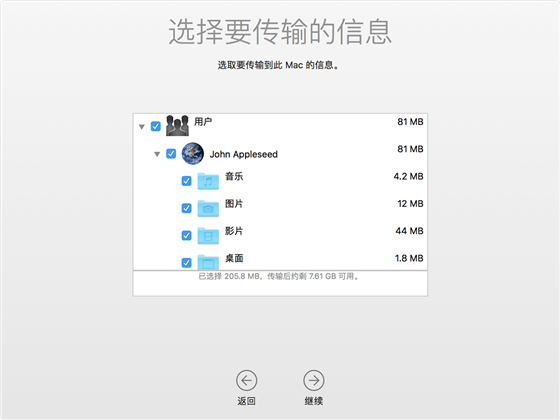Viewport: 560px width, 420px height.
Task: Click the 图片 pictures folder icon
Action: pos(208,209)
